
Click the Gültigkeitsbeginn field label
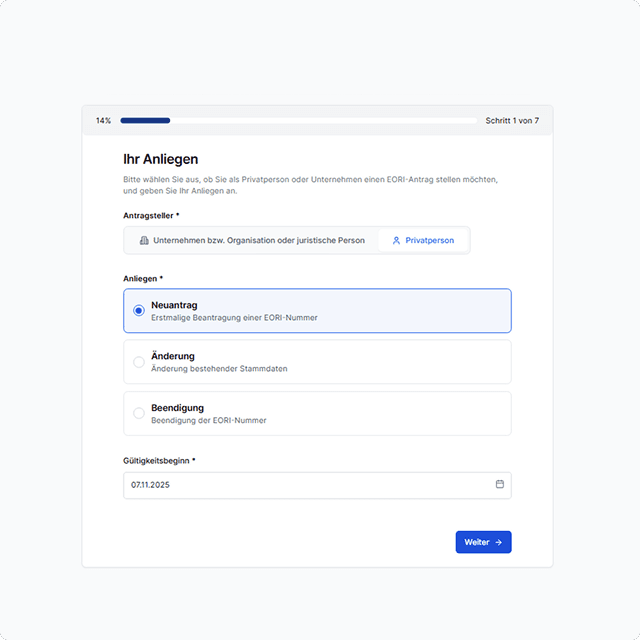(159, 460)
